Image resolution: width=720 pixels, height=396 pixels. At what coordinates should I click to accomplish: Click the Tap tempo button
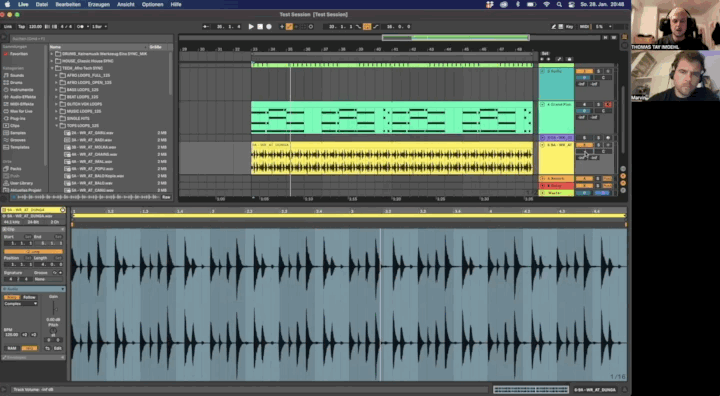pos(22,27)
